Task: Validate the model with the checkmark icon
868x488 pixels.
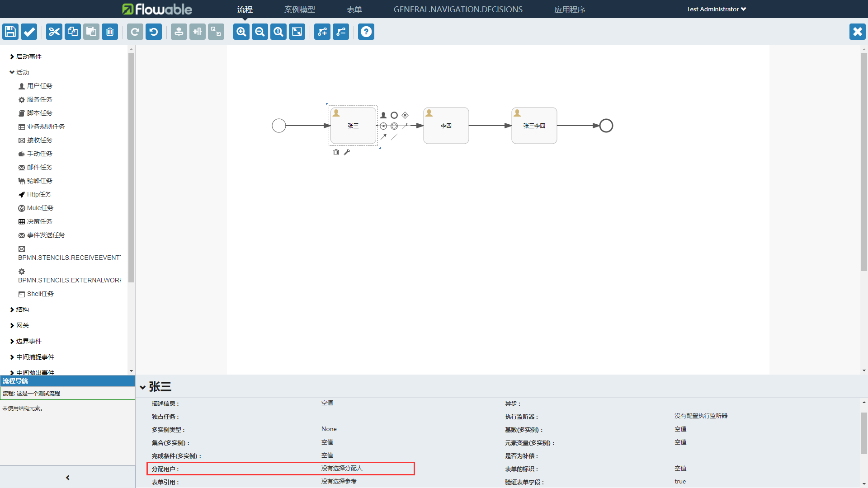Action: point(29,32)
